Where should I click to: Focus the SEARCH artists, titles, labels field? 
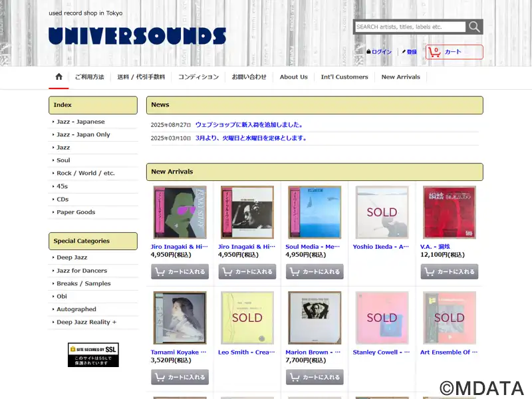(410, 27)
